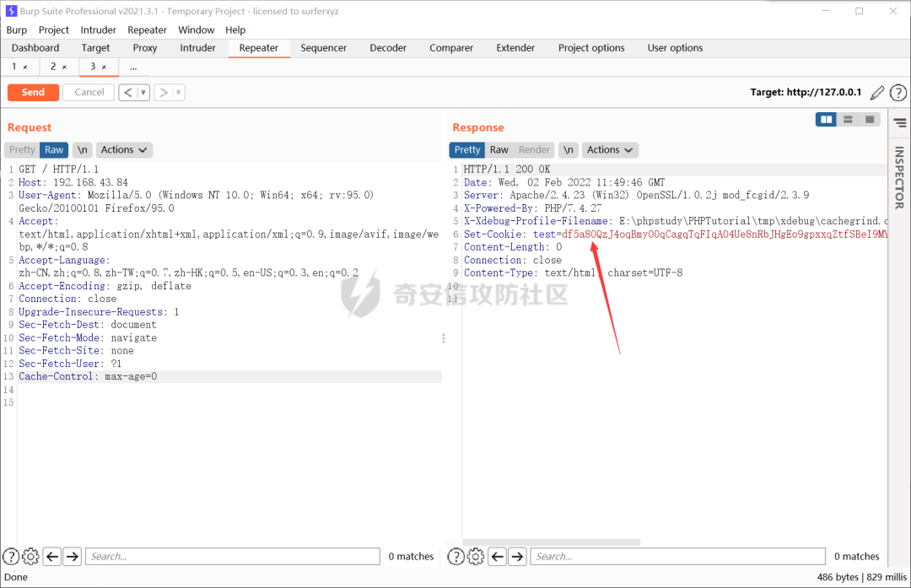
Task: Select combined tabbed view layout icon
Action: point(870,120)
